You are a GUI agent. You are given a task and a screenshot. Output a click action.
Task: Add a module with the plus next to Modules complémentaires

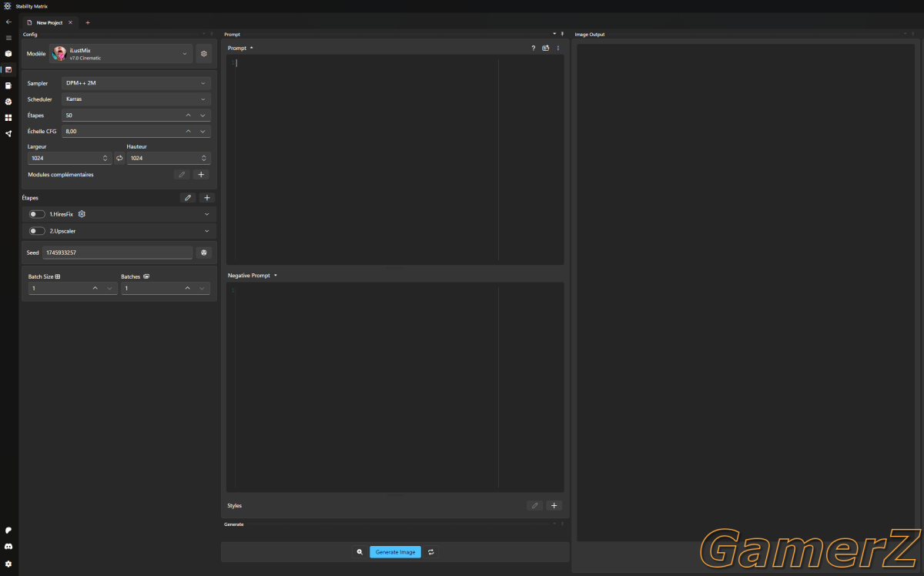tap(201, 175)
